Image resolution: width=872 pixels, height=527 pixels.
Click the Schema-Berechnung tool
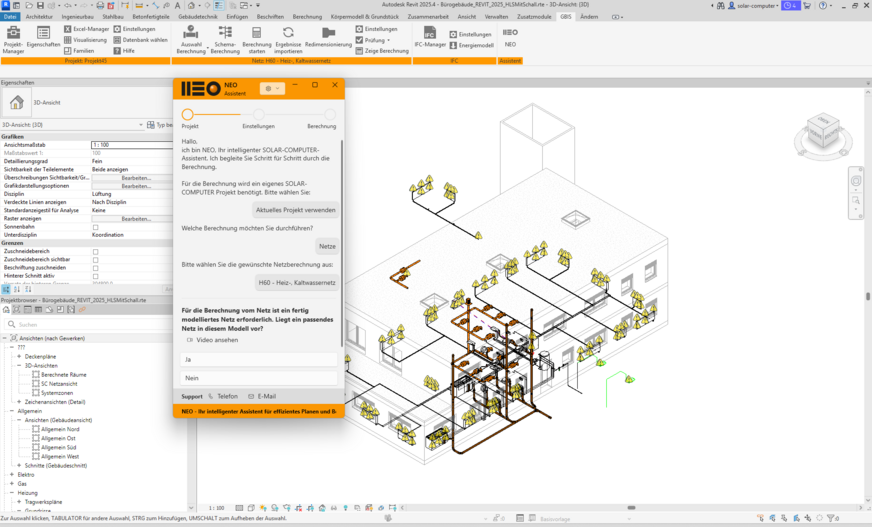tap(225, 39)
